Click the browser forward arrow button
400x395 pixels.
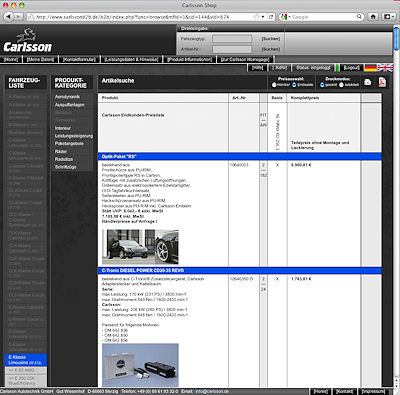pyautogui.click(x=19, y=16)
